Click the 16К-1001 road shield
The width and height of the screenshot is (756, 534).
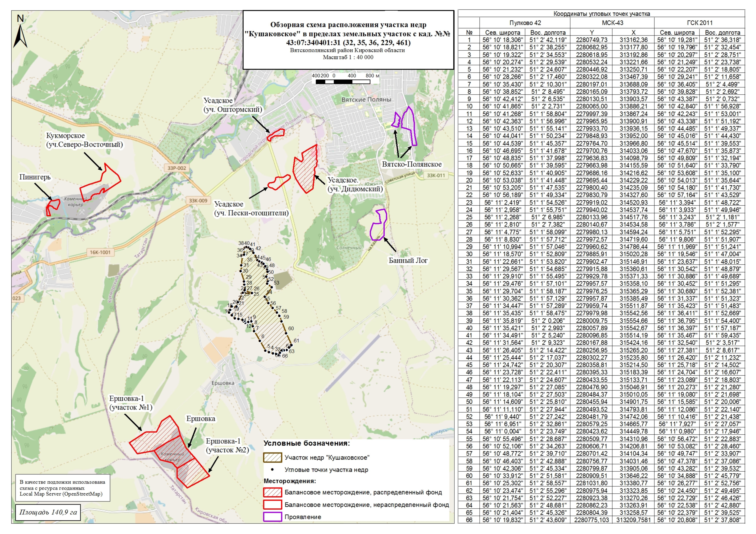coord(100,252)
